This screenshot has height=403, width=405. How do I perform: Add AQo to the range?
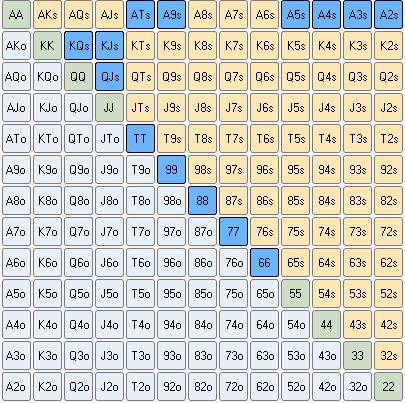pyautogui.click(x=16, y=76)
